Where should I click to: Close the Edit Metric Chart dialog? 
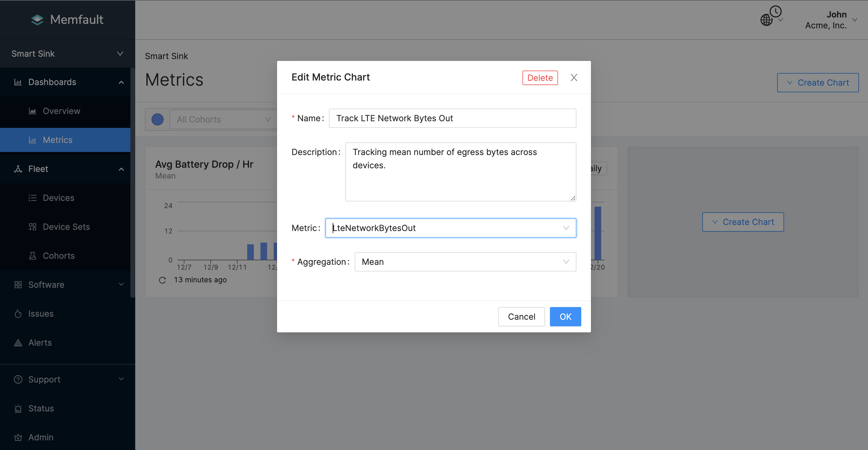pos(574,78)
